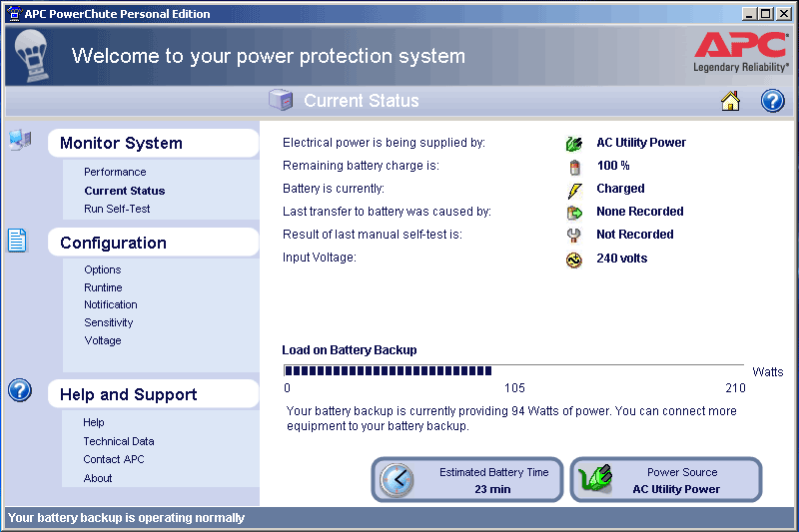Screen dimensions: 799x532
Task: Open the Options configuration page
Action: click(x=103, y=269)
